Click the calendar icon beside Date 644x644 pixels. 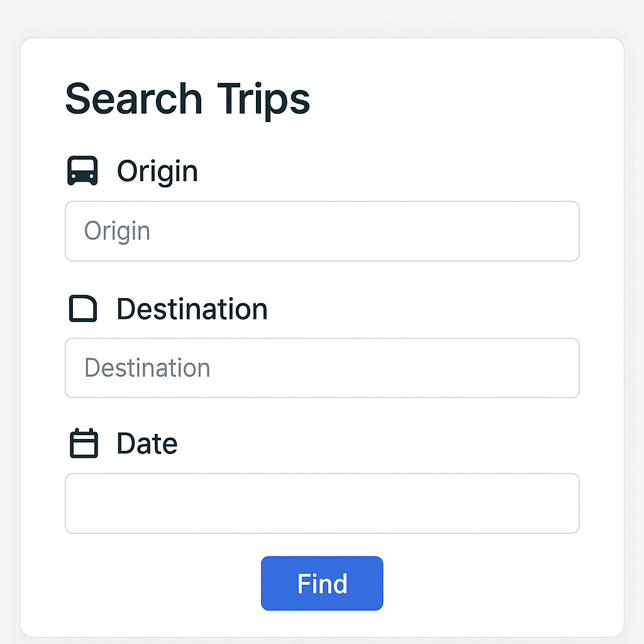[83, 443]
